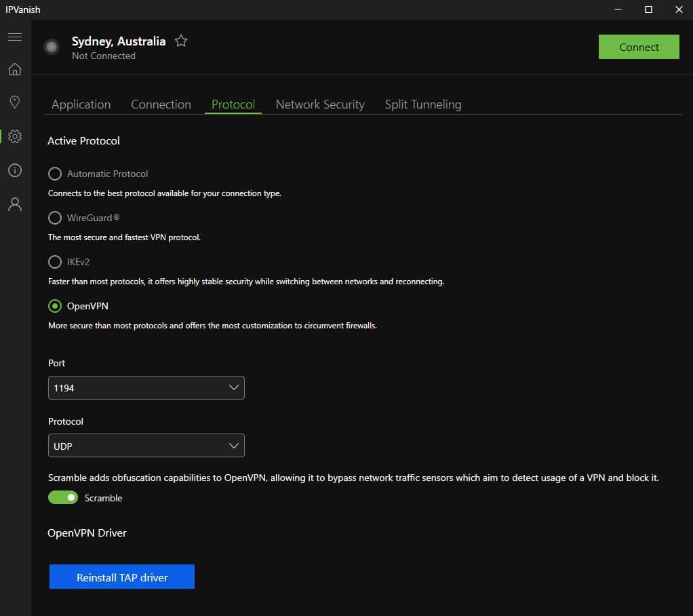693x616 pixels.
Task: Minimize the IPVanish window
Action: coord(618,9)
